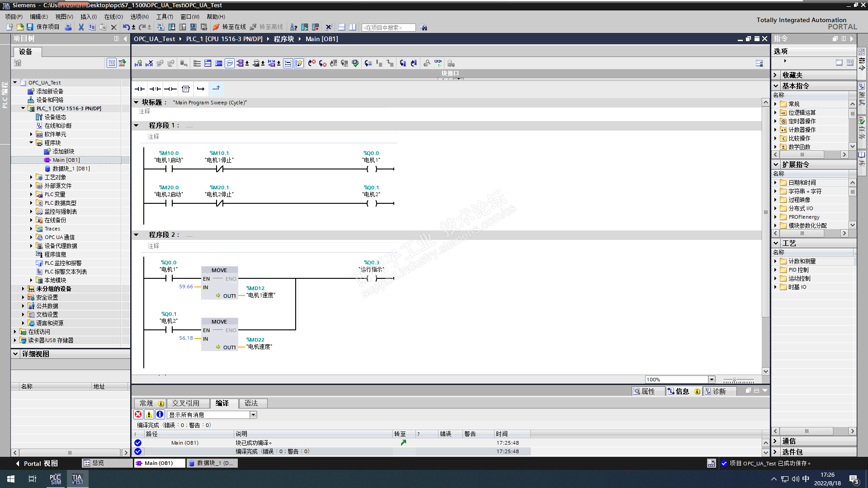868x488 pixels.
Task: Expand the OPC UA 通信 tree node
Action: 31,237
